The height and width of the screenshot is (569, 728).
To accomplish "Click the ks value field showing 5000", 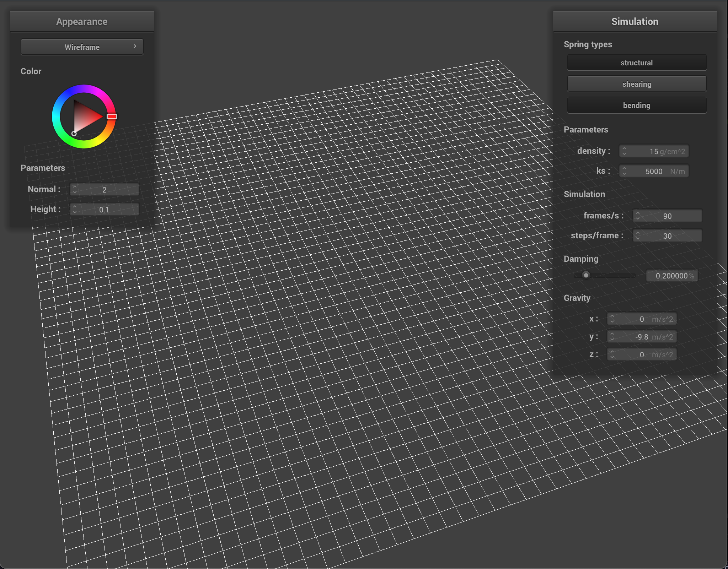I will (x=654, y=171).
